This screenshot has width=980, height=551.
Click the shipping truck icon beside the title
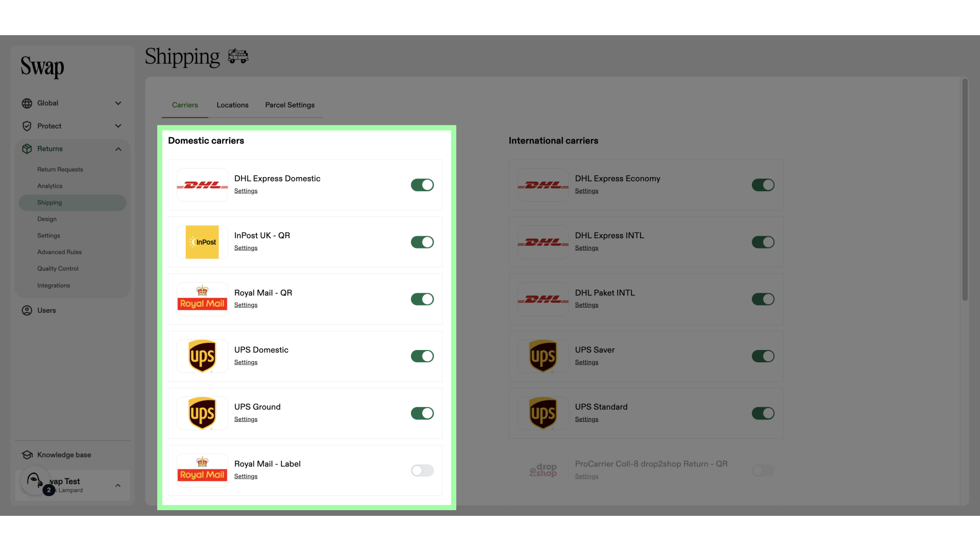click(238, 56)
